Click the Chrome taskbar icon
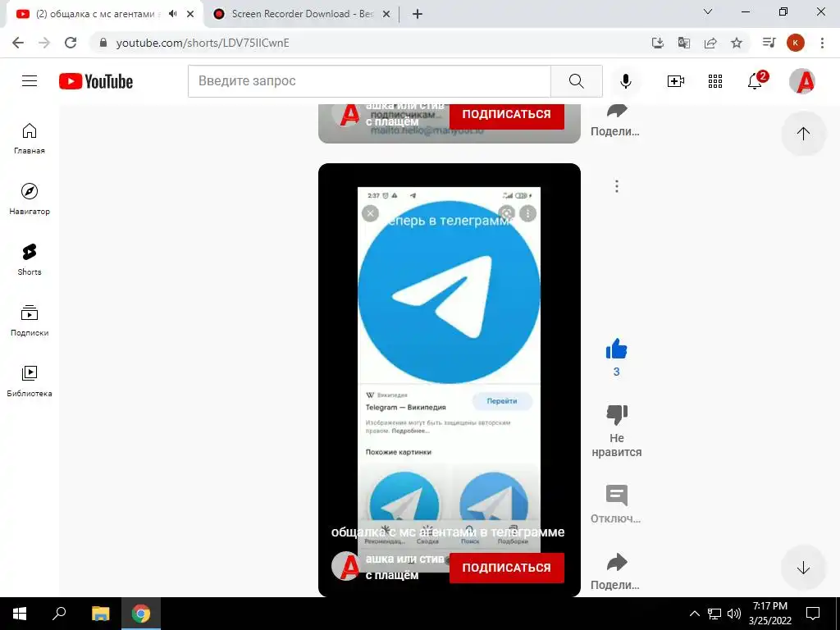This screenshot has width=840, height=630. [141, 614]
